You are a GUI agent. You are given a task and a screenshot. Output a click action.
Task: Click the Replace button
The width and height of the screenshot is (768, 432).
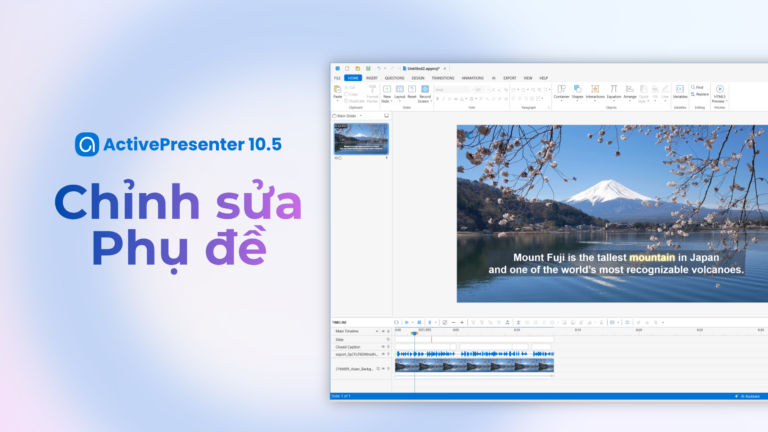(x=700, y=94)
